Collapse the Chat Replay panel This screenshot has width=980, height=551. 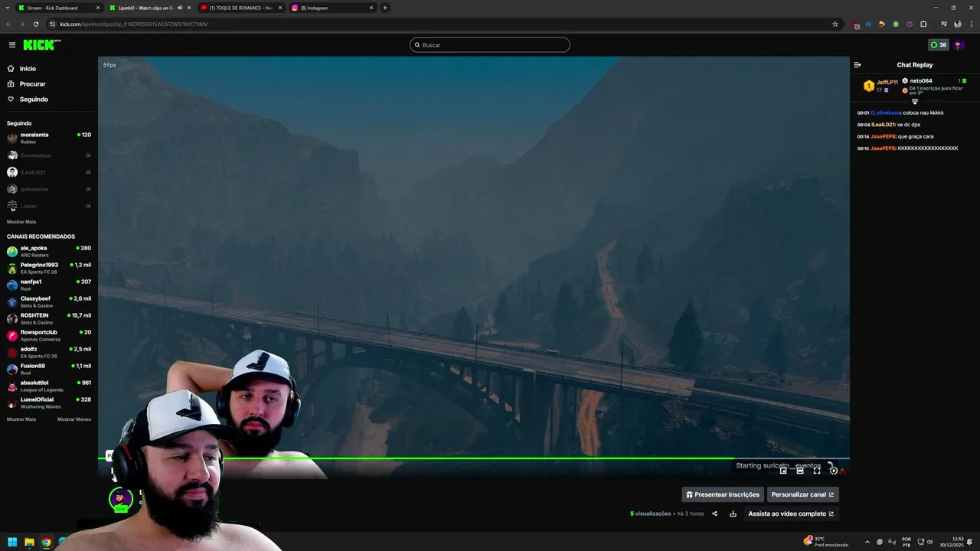(x=857, y=65)
